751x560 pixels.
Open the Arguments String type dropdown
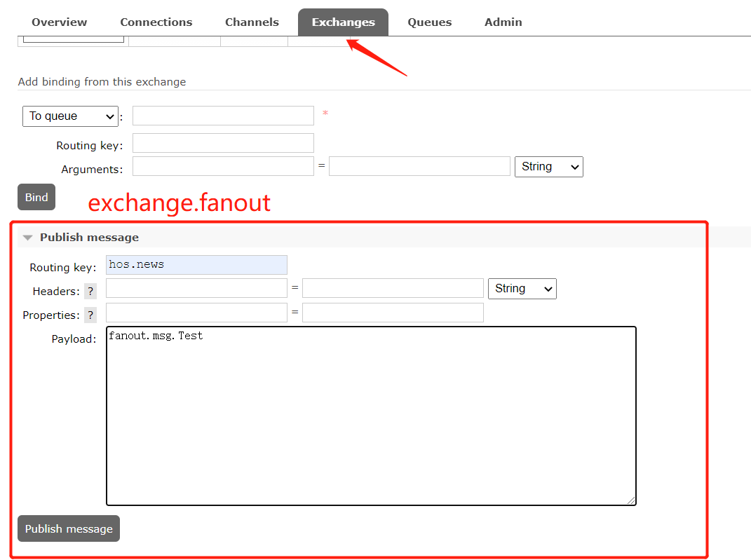(549, 167)
